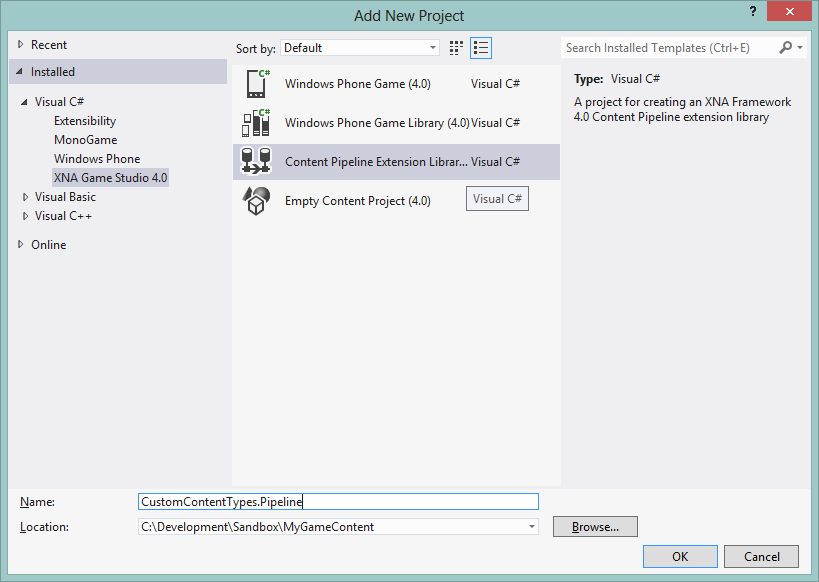Select the MonoGame category
The width and height of the screenshot is (819, 582).
85,140
